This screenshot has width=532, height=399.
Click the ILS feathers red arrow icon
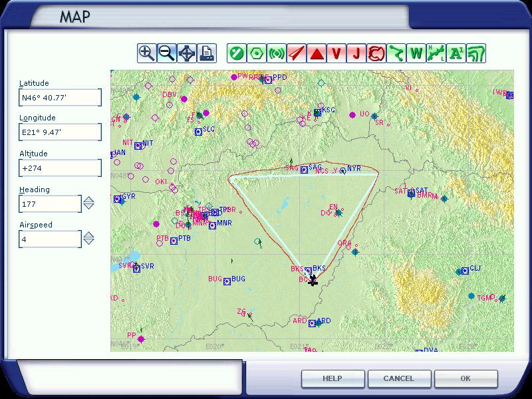coord(297,53)
